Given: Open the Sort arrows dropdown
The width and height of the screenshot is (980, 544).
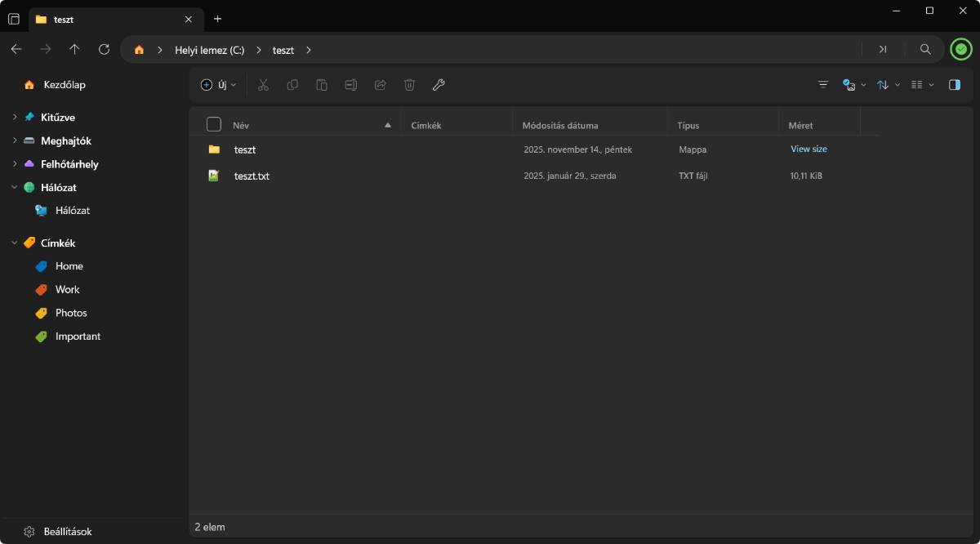Looking at the screenshot, I should pos(889,85).
